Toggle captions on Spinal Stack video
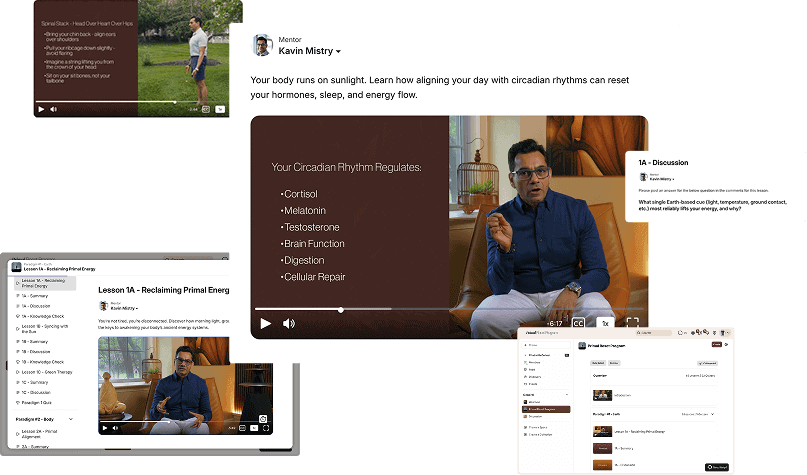The image size is (807, 475). tap(205, 109)
